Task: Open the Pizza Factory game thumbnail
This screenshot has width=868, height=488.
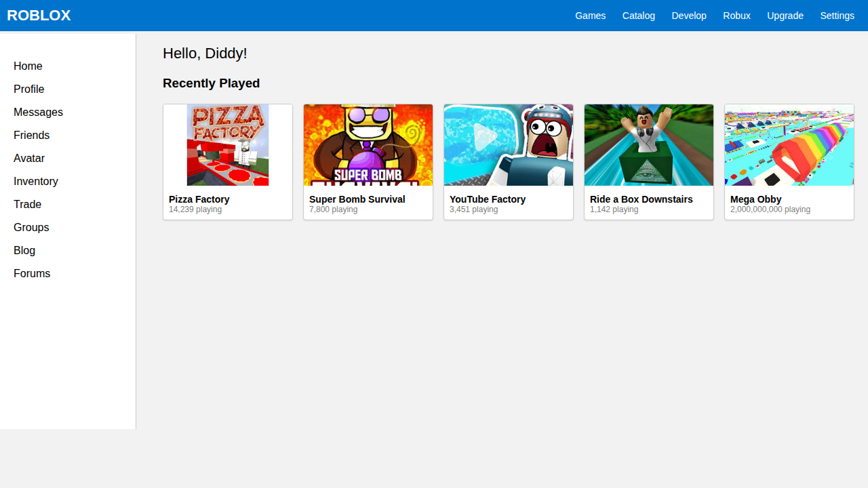Action: pyautogui.click(x=228, y=145)
